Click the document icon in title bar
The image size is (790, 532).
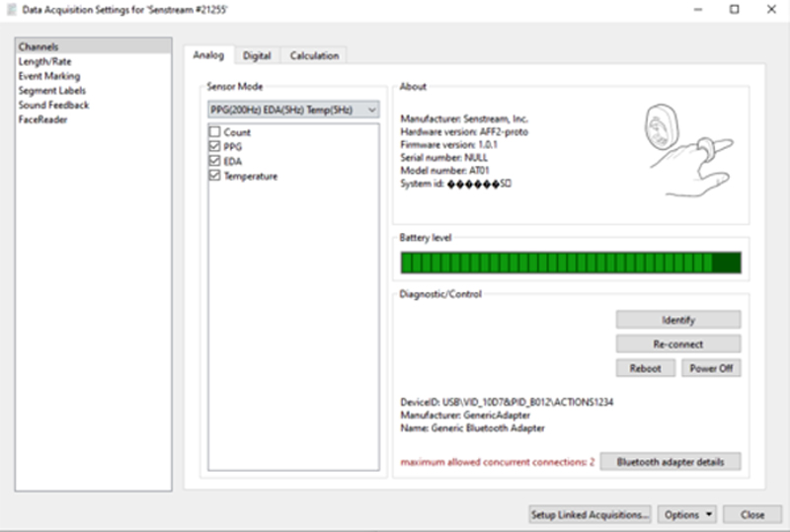pos(11,9)
